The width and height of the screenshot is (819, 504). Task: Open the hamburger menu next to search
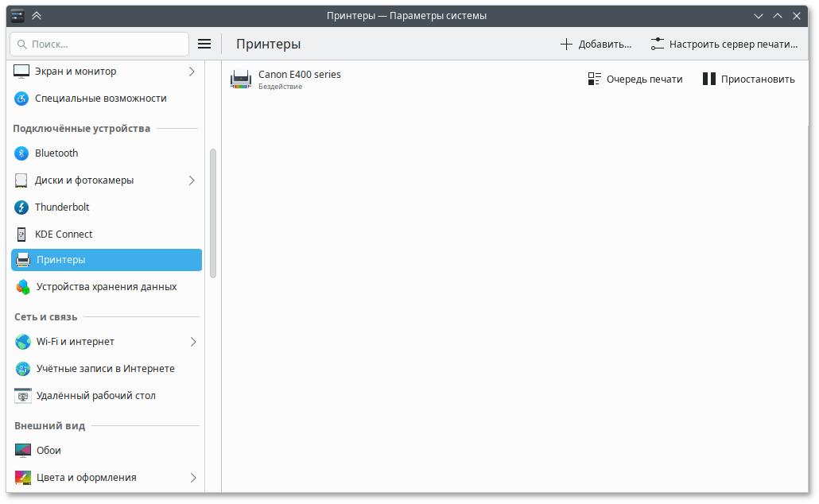[x=204, y=45]
